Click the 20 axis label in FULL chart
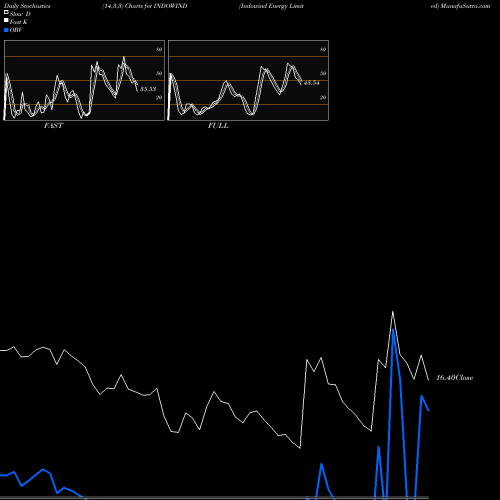The width and height of the screenshot is (500, 500). (x=323, y=97)
